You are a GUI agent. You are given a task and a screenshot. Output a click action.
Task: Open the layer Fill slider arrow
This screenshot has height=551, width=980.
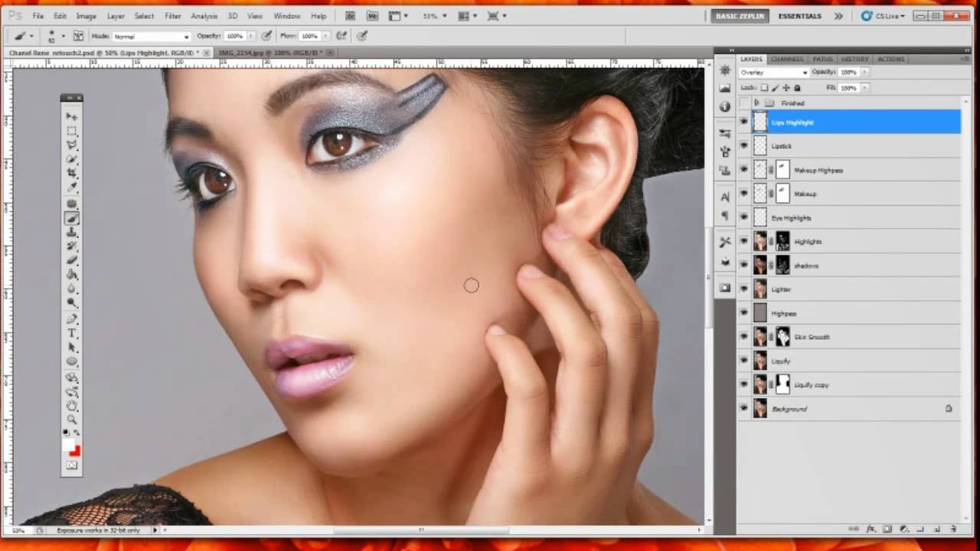pos(864,88)
